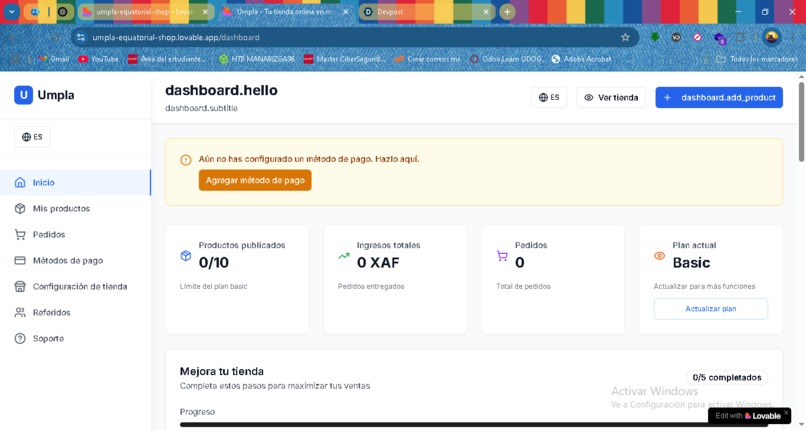Open the header ES language selector
This screenshot has height=430, width=806.
point(549,98)
